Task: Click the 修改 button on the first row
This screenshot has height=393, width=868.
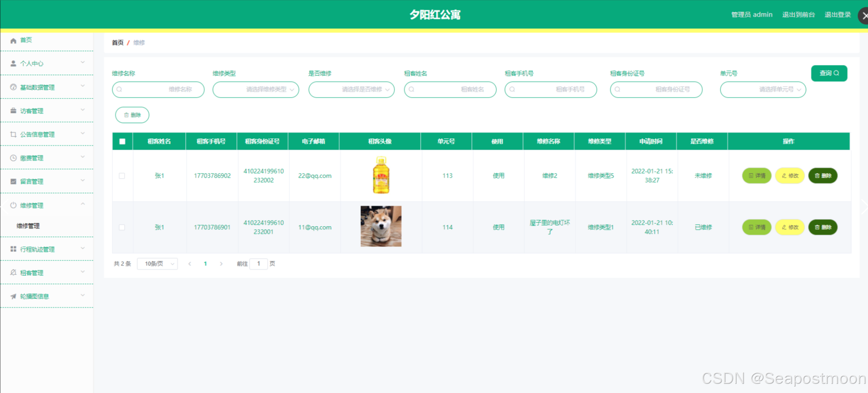Action: [789, 176]
